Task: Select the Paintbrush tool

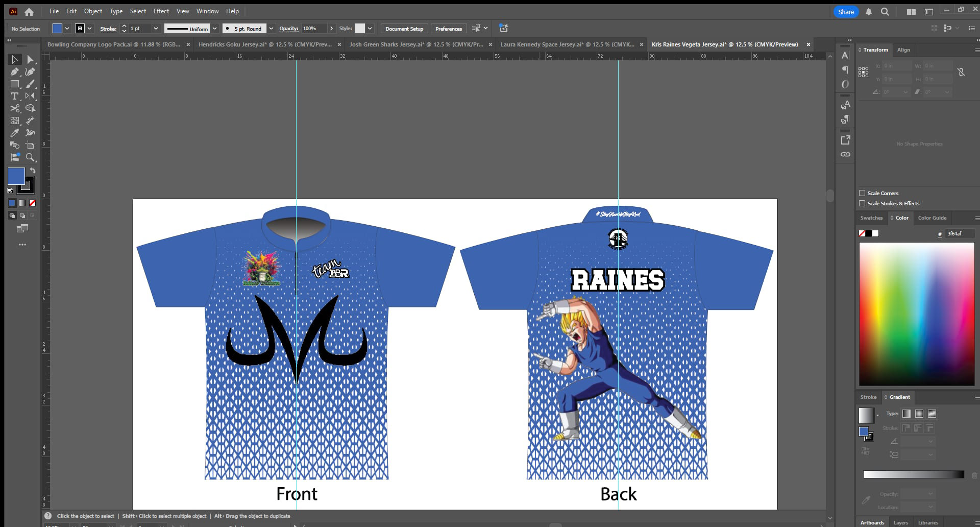Action: click(x=31, y=84)
